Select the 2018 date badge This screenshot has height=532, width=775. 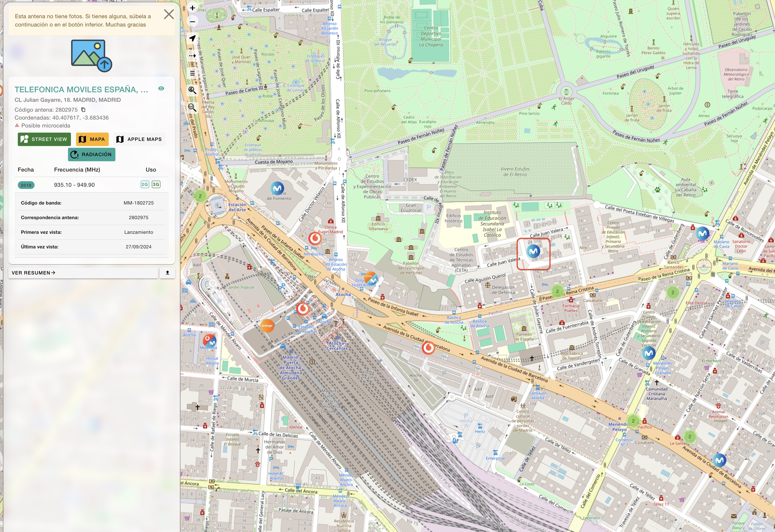26,185
